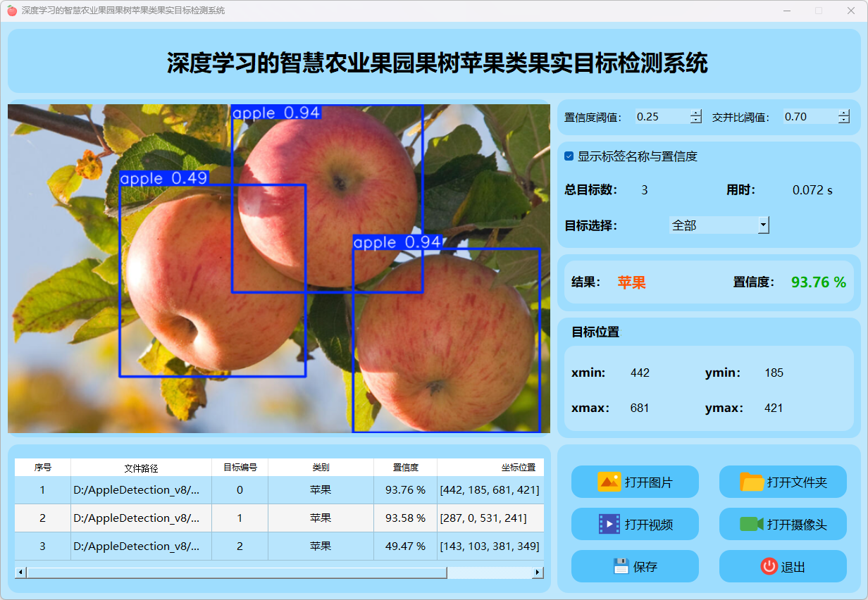Click the open image picture icon

tap(609, 482)
